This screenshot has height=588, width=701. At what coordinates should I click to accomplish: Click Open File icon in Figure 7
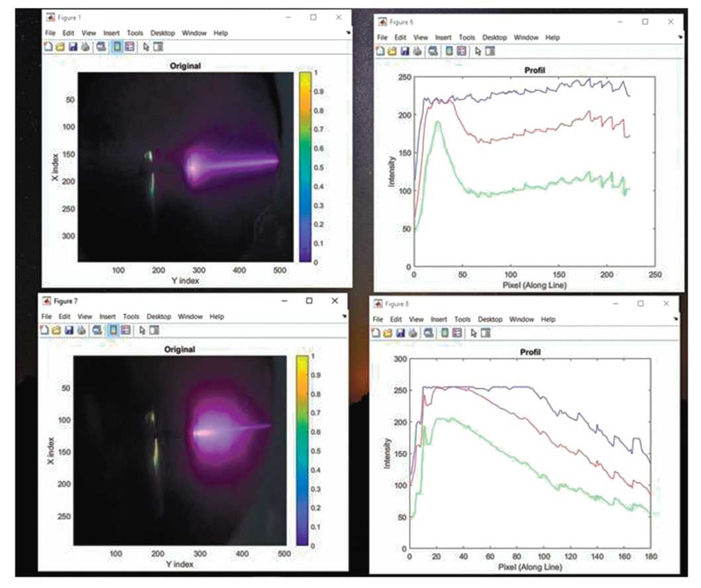56,330
